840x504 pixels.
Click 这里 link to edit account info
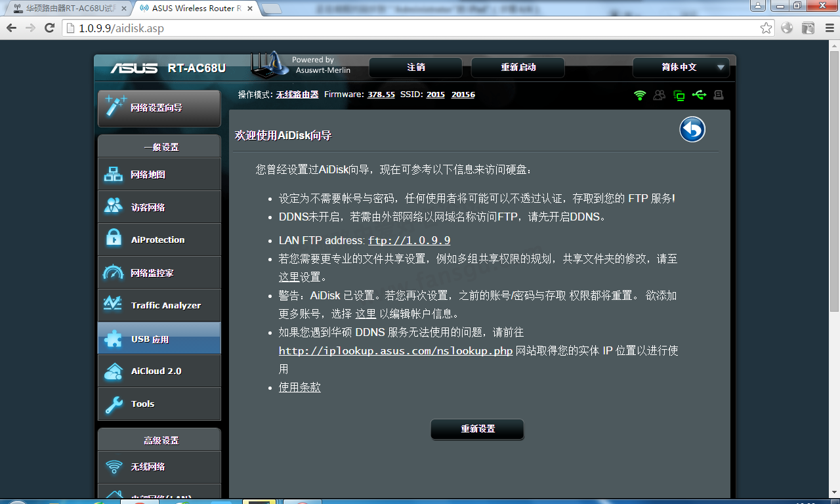pos(366,314)
